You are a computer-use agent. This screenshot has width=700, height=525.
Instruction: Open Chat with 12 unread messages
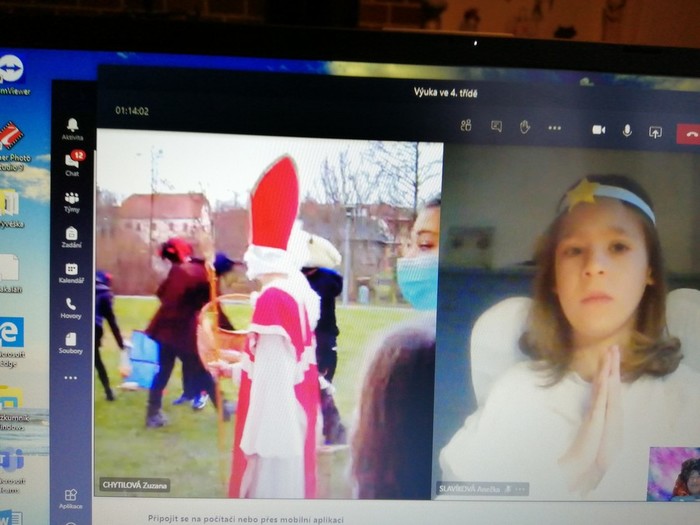click(x=73, y=164)
